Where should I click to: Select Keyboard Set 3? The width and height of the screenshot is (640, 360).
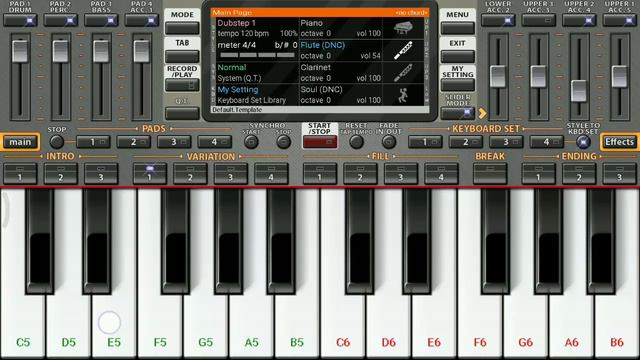click(506, 142)
